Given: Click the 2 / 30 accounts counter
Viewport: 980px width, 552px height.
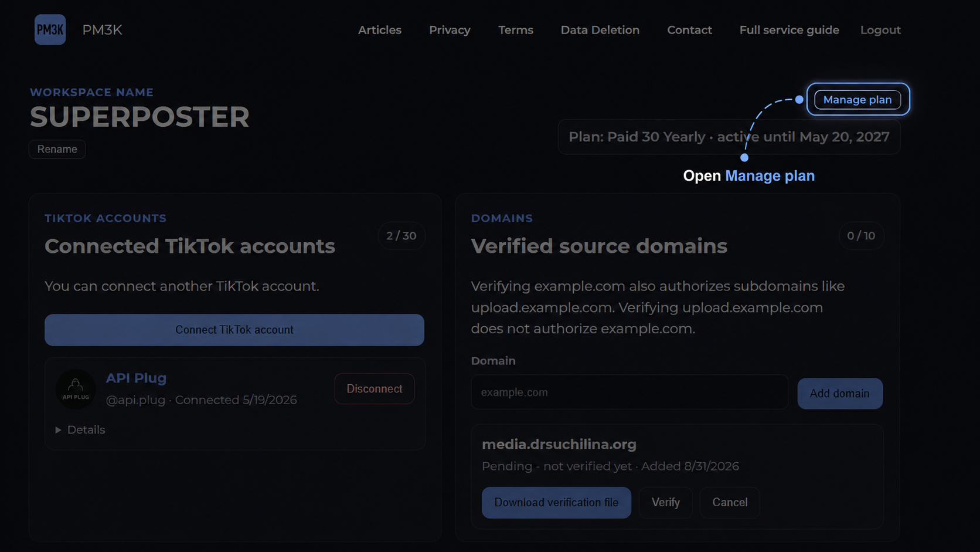Looking at the screenshot, I should [x=401, y=236].
